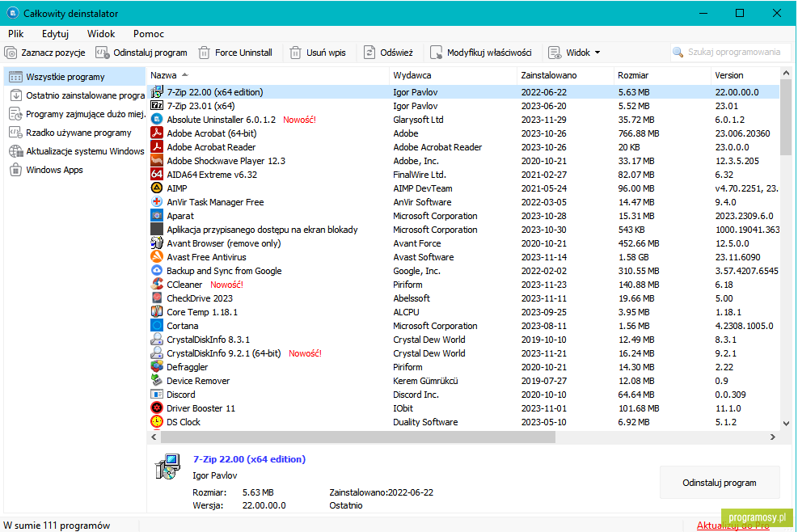The width and height of the screenshot is (798, 532).
Task: Click the Modyfikuj właściwości button label
Action: click(x=489, y=53)
